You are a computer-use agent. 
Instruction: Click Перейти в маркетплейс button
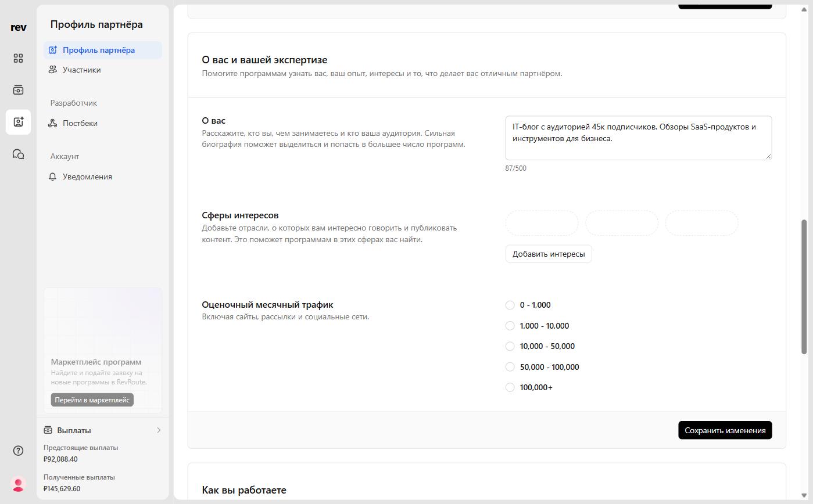click(92, 400)
